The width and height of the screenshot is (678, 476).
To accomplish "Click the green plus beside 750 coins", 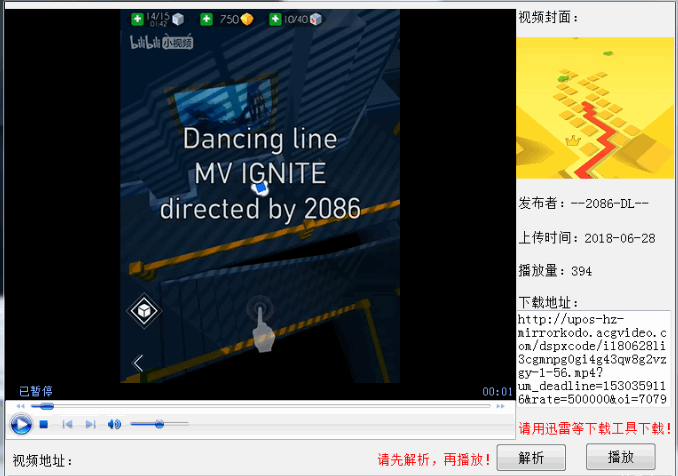I will click(x=206, y=19).
